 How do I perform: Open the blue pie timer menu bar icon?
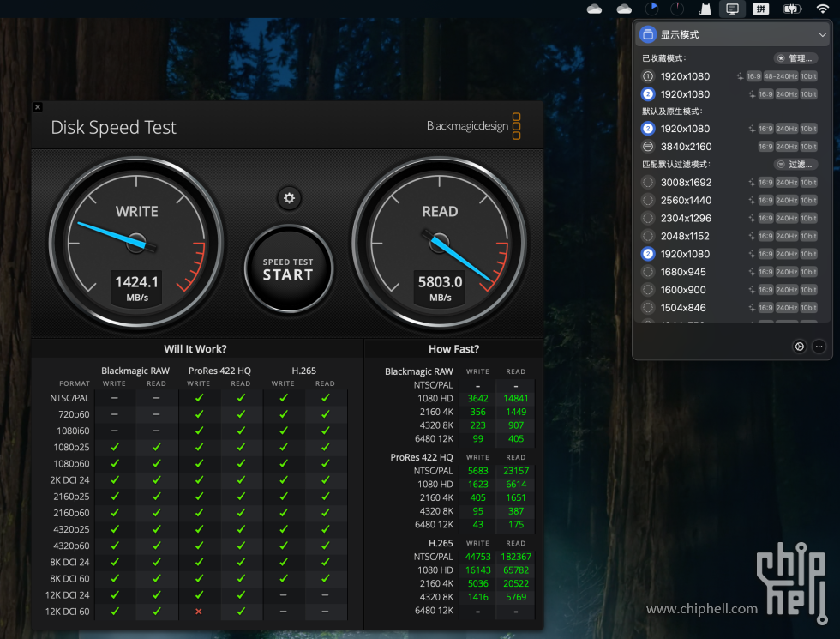point(651,9)
